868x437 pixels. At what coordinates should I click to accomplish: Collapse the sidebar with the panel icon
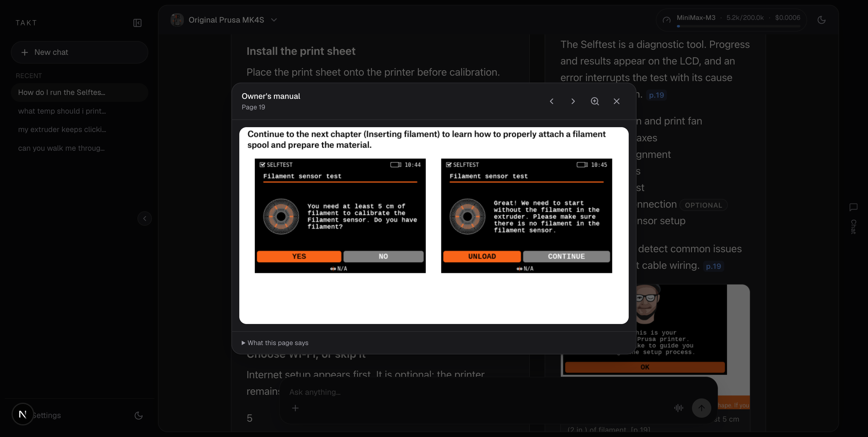point(137,23)
